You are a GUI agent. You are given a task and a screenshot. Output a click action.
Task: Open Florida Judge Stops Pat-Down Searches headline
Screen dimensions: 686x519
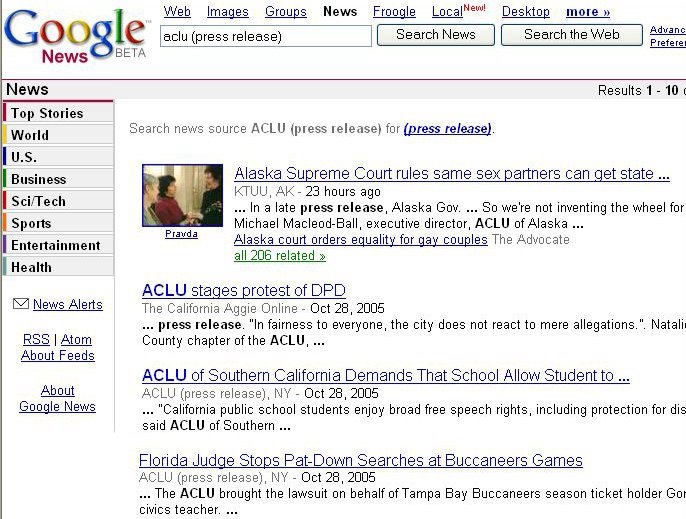point(361,460)
